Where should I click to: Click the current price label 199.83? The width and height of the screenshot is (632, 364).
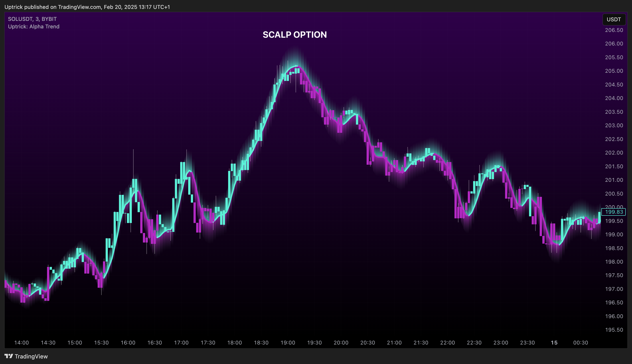[614, 212]
